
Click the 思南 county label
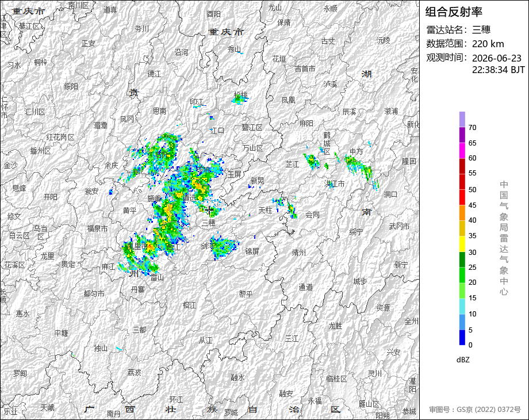[160, 110]
